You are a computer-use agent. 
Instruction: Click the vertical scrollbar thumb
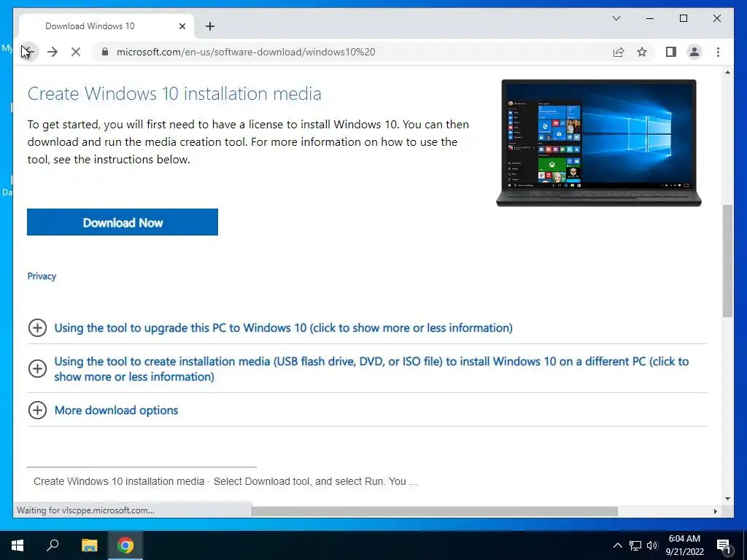[x=727, y=261]
